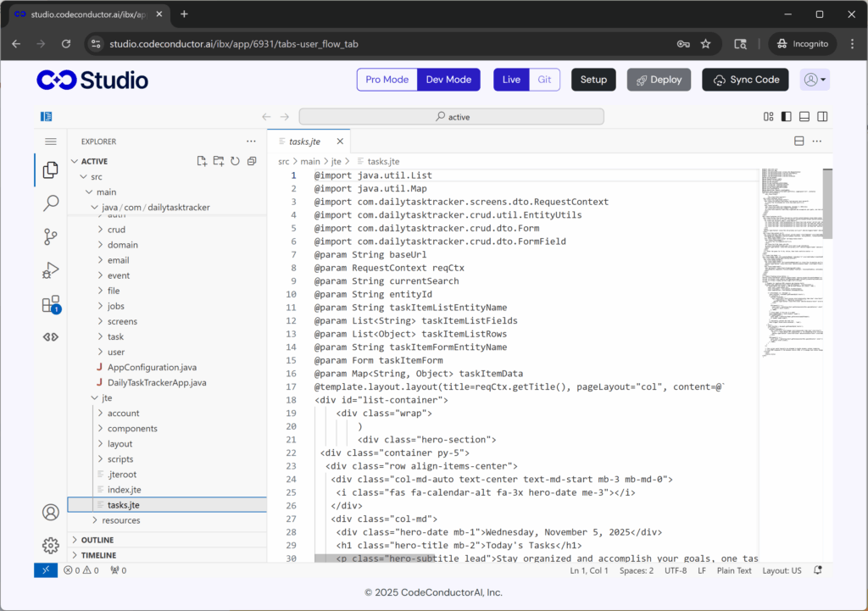Open the Run and Debug view
The image size is (868, 611).
(x=50, y=269)
